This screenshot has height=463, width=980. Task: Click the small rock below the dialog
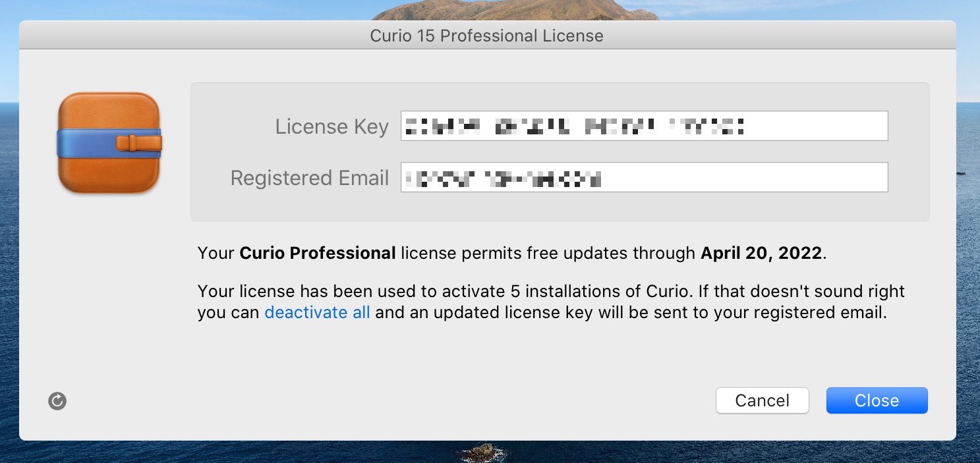click(x=484, y=452)
